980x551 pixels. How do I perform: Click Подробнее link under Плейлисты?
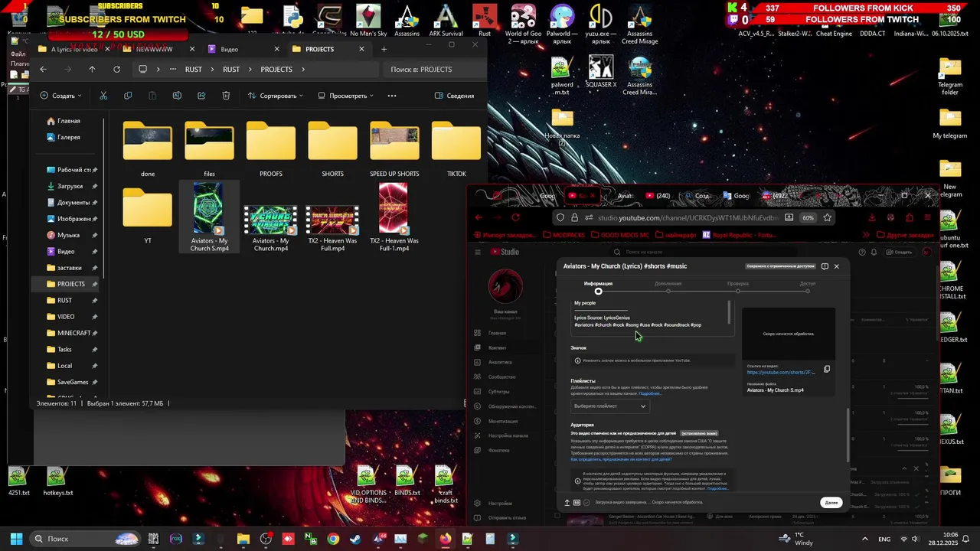[x=649, y=393]
